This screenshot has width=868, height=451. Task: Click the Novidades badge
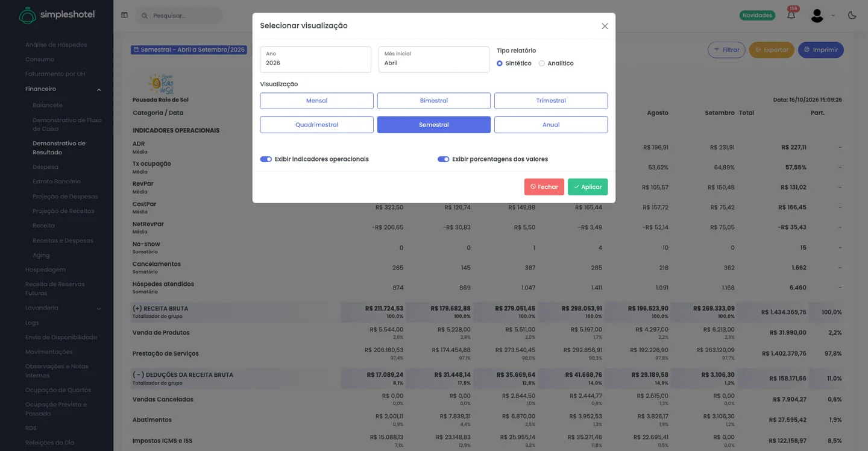coord(757,15)
